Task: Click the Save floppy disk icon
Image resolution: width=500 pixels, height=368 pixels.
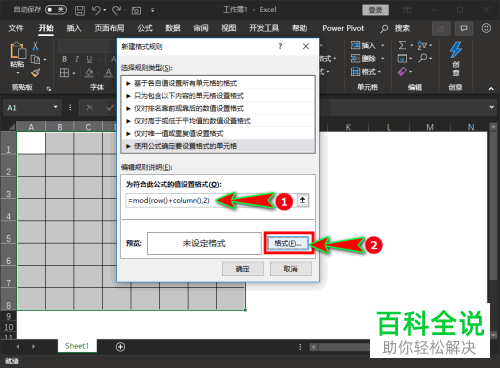Action: coord(80,11)
